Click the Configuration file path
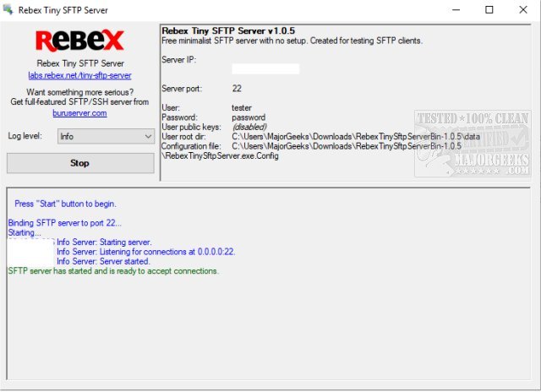The width and height of the screenshot is (541, 392). point(312,151)
